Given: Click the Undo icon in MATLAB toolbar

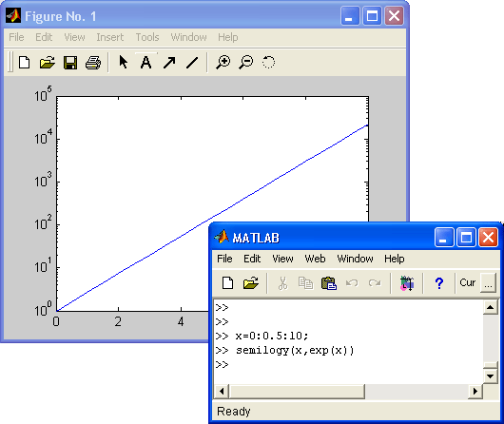Looking at the screenshot, I should [352, 283].
